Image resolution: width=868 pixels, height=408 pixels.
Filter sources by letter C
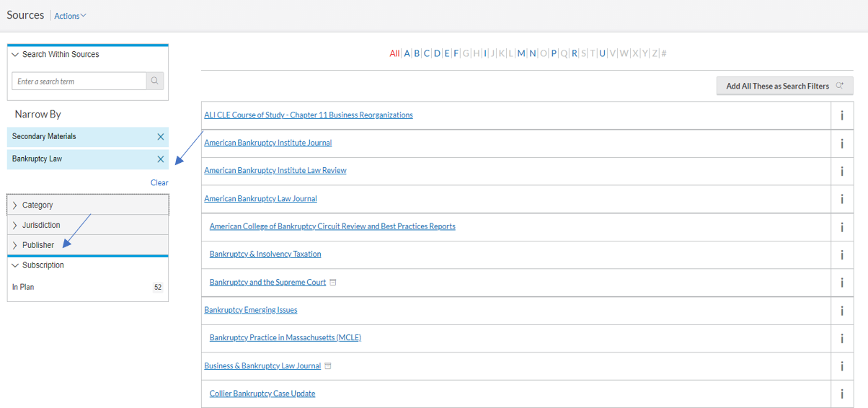(x=427, y=53)
